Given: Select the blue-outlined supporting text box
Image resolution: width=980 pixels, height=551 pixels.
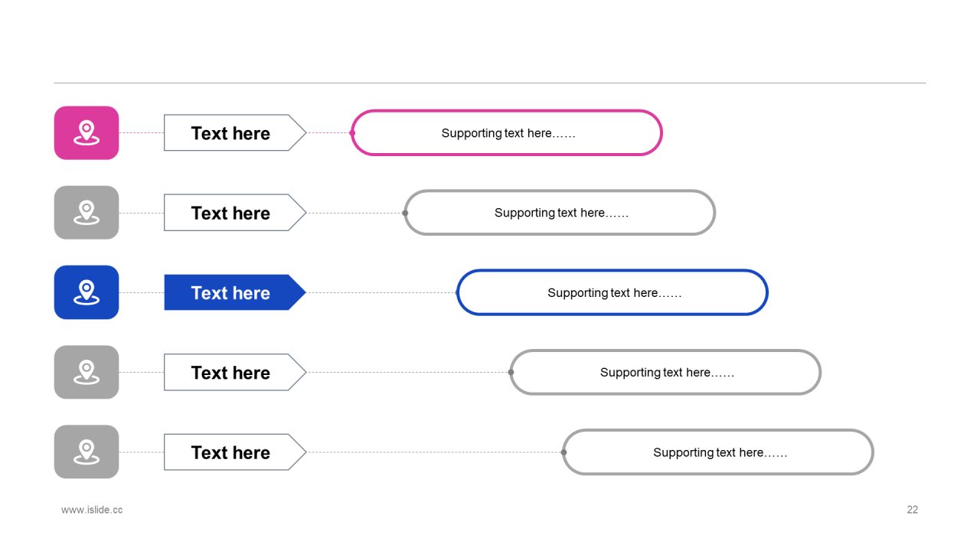Looking at the screenshot, I should tap(613, 292).
